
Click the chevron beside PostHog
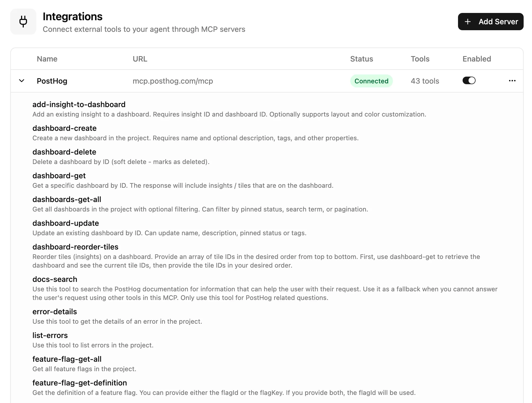click(21, 81)
